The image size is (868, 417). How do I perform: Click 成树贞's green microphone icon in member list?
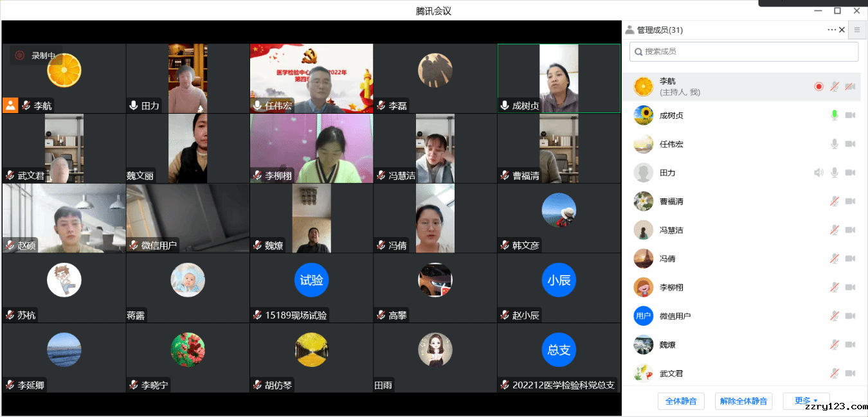coord(834,116)
